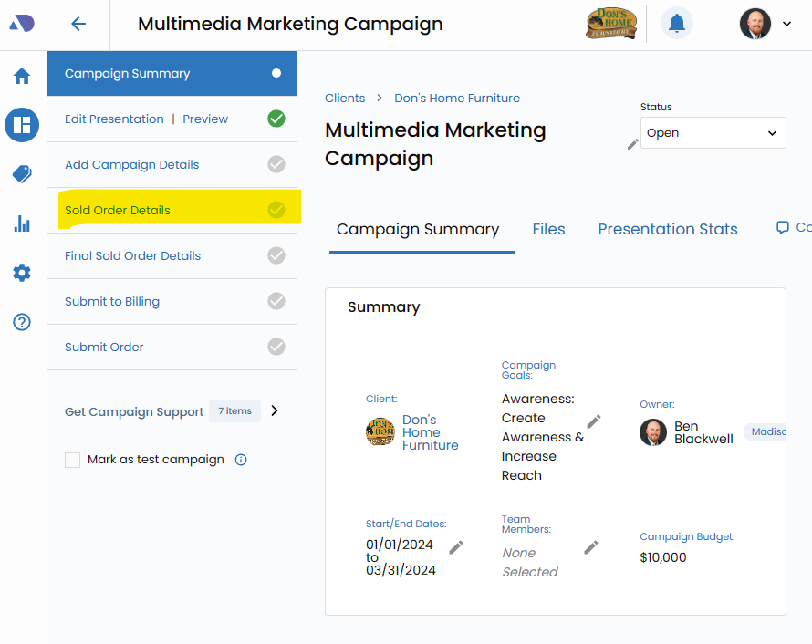Viewport: 812px width, 644px height.
Task: Click the notification bell icon
Action: 676,24
